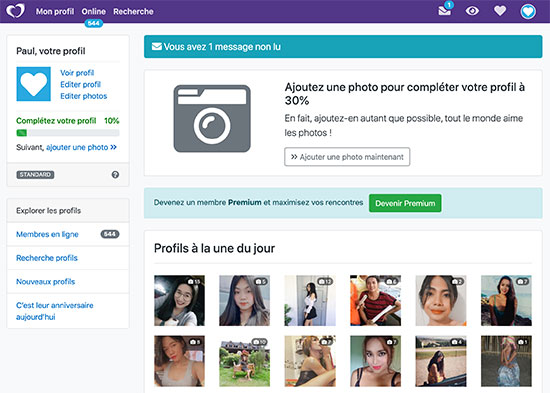Open the Online menu item

point(94,12)
